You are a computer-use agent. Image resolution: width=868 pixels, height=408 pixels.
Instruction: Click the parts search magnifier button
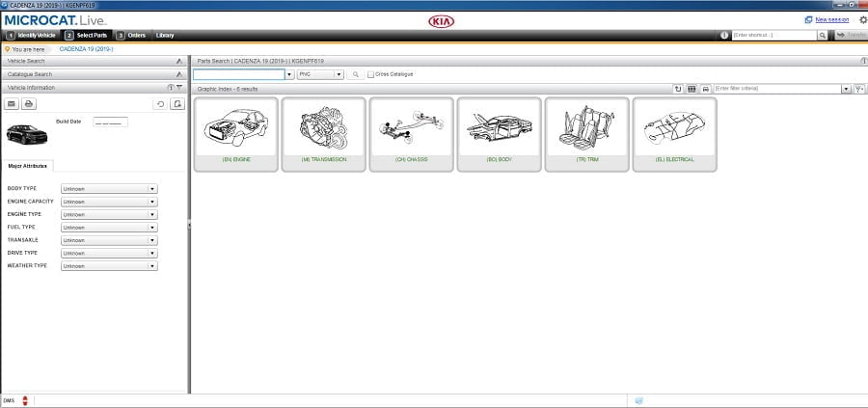(355, 74)
